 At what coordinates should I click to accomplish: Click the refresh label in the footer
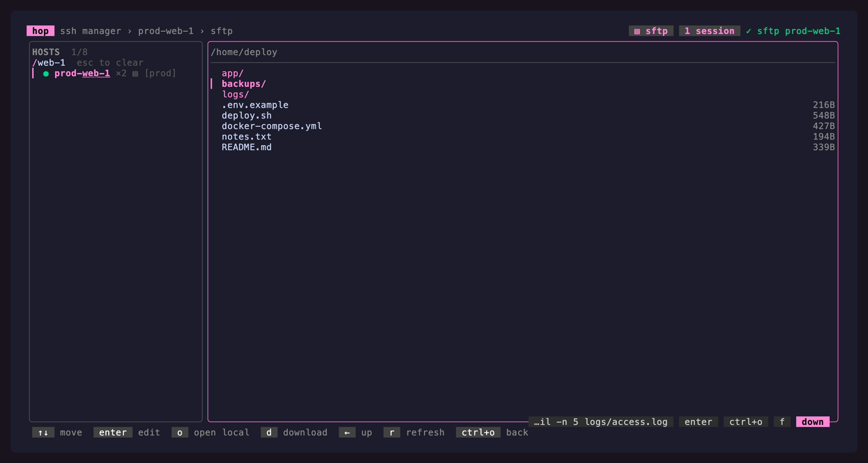425,432
